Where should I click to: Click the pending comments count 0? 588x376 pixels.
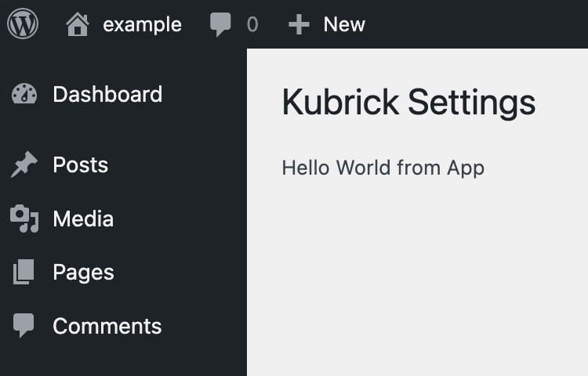[x=252, y=25]
